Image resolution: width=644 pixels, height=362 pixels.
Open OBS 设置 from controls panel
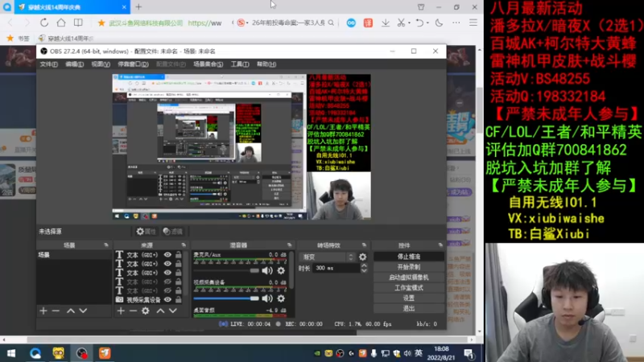pos(409,298)
